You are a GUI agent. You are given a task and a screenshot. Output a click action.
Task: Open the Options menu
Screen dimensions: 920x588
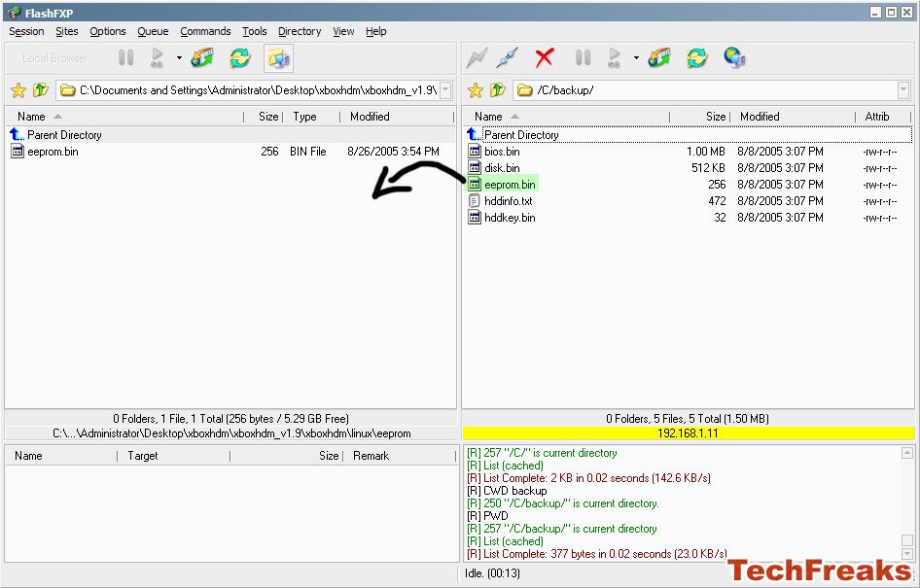click(x=107, y=32)
